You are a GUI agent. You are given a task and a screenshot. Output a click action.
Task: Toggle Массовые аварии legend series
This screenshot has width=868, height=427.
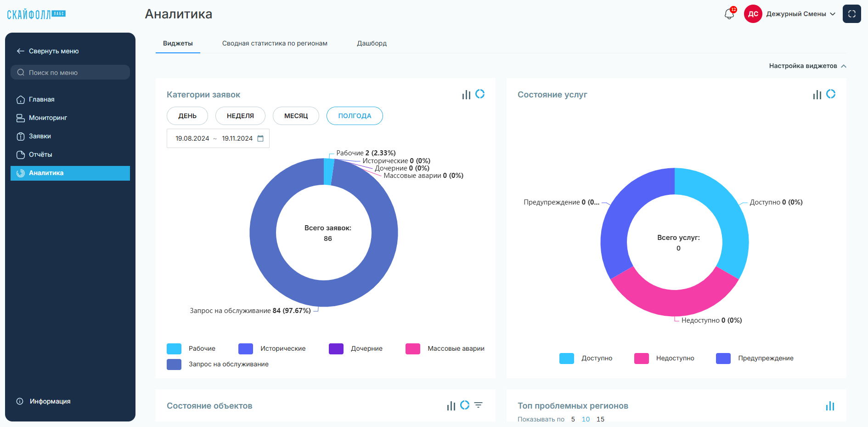click(445, 348)
